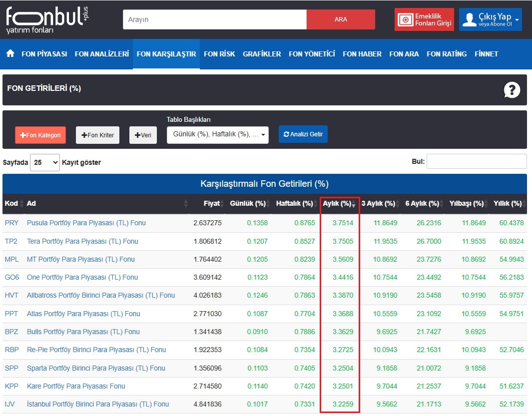Sort by Kod column arrows

(x=21, y=204)
